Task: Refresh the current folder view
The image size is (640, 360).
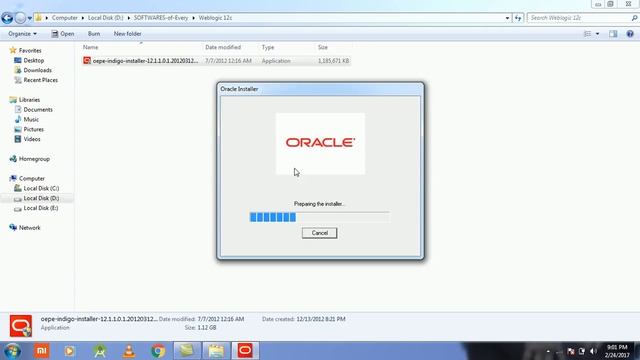Action: [x=518, y=18]
